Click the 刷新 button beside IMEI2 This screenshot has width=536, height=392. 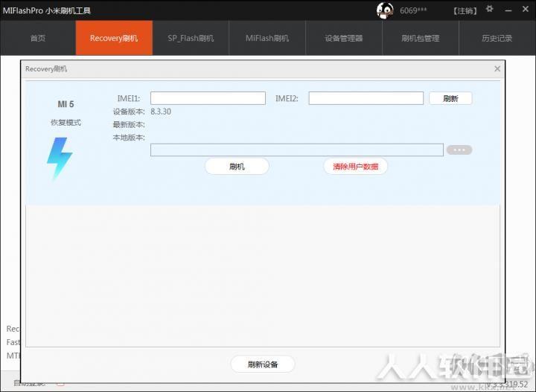point(450,98)
